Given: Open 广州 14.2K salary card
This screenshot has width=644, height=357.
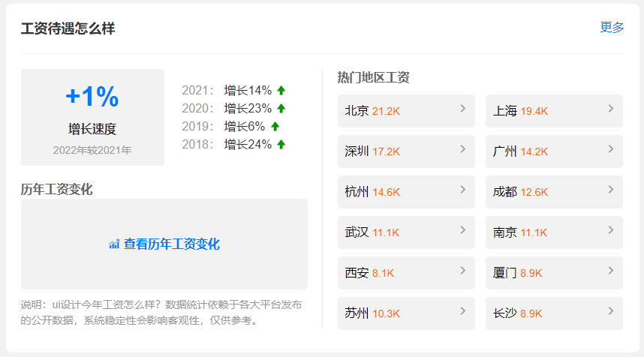Looking at the screenshot, I should 554,151.
